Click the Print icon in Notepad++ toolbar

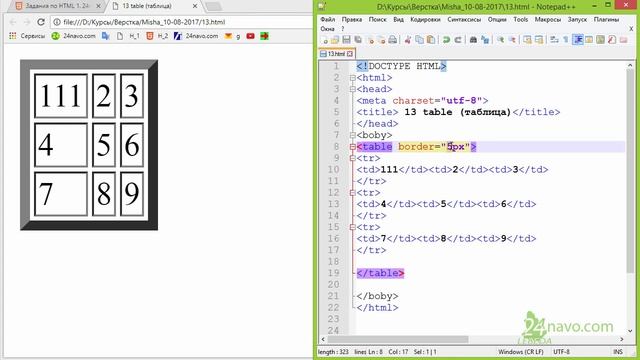coord(392,40)
